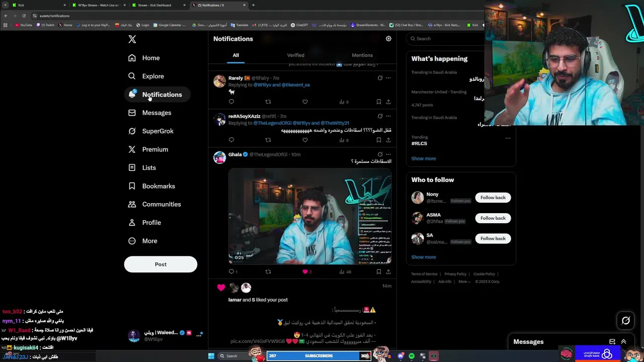The height and width of the screenshot is (362, 644).
Task: Click the Search field on X
Action: tap(445, 39)
